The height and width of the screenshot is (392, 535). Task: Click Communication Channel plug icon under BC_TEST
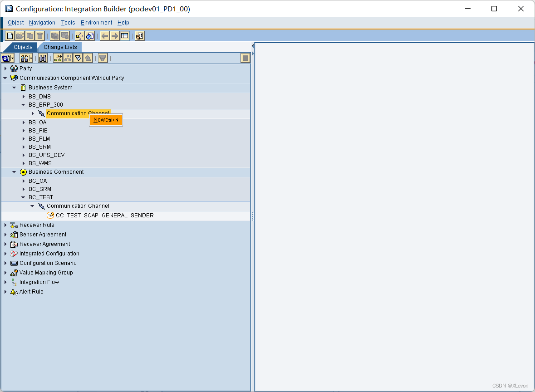click(41, 206)
